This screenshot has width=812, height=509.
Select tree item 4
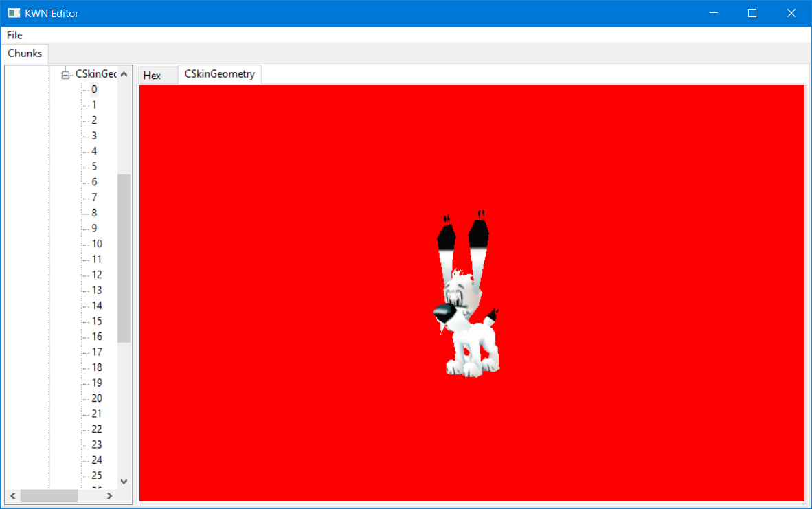point(94,152)
